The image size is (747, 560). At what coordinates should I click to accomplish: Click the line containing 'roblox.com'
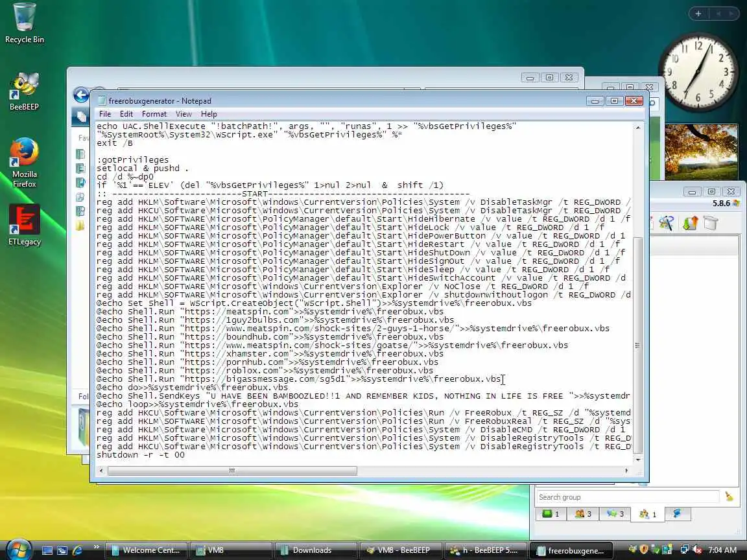tap(265, 371)
